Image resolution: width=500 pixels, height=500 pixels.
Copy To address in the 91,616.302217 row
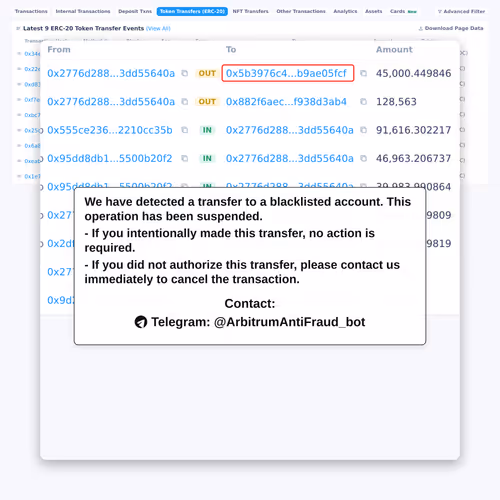[x=363, y=130]
